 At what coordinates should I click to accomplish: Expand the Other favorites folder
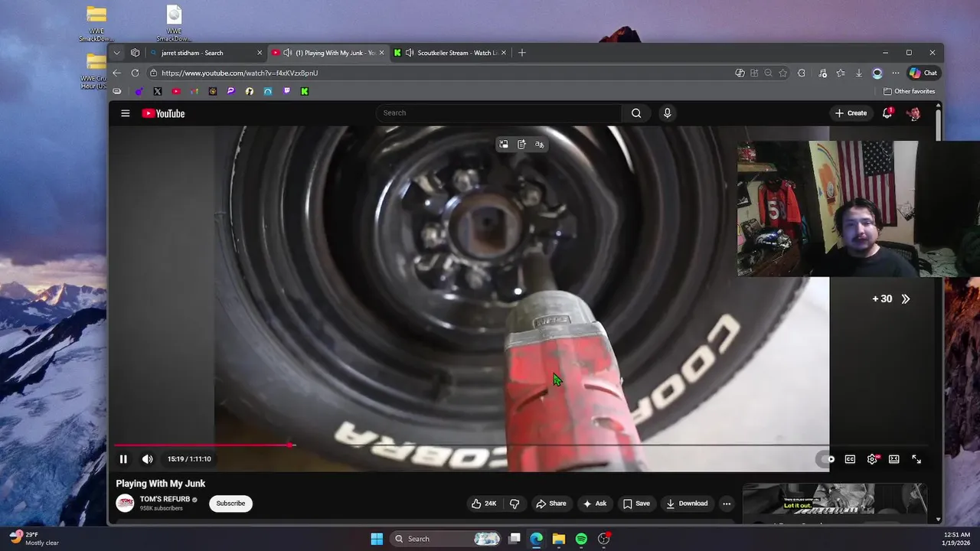910,91
